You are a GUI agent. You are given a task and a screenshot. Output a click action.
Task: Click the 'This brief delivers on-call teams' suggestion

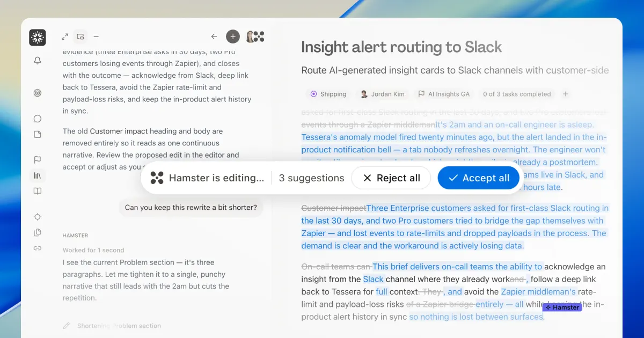point(458,267)
